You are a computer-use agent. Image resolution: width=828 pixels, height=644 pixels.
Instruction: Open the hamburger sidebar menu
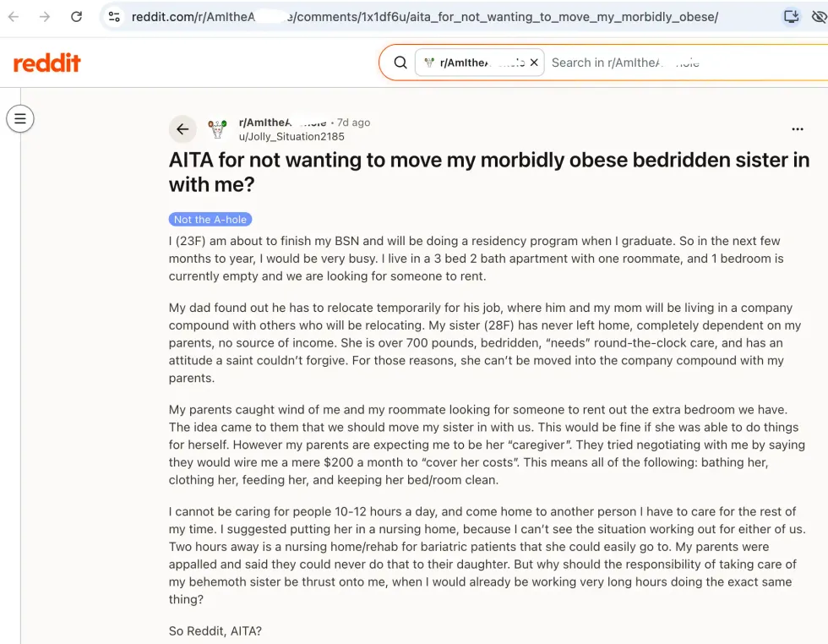click(20, 118)
